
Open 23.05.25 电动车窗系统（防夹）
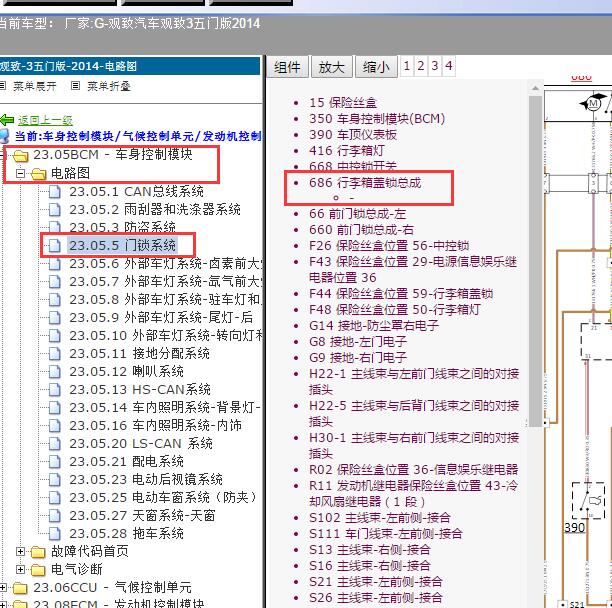[164, 498]
